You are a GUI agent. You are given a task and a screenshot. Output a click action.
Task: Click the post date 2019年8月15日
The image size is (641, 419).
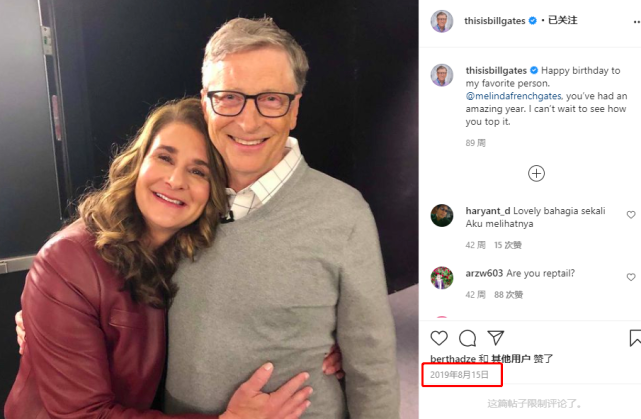(460, 375)
